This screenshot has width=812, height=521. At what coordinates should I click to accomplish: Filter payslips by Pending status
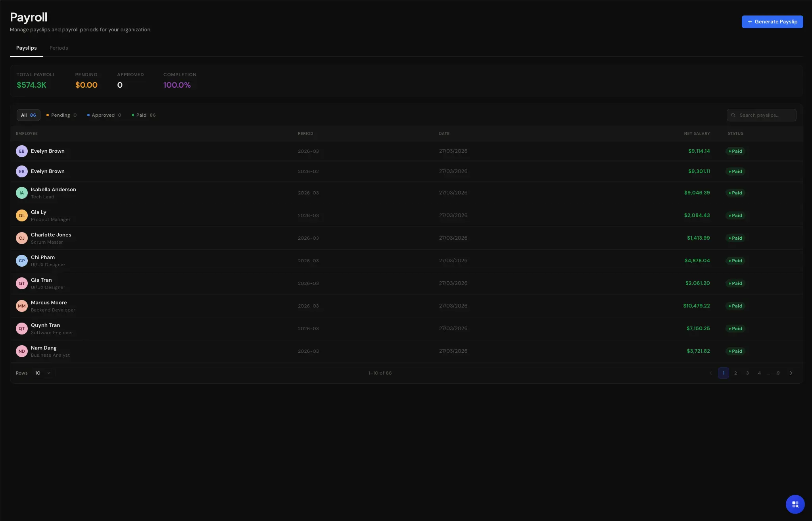pos(61,115)
